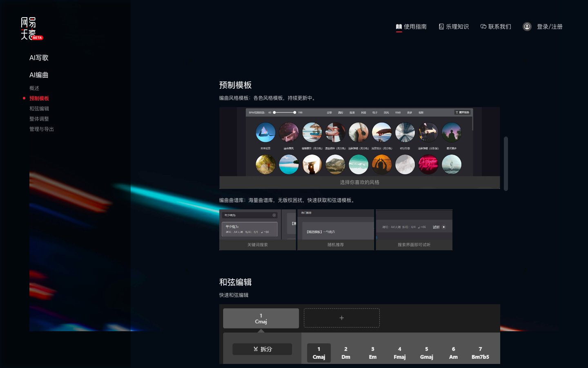Choose the Bm7b5 chord option
Screen dimensions: 588x368
pos(480,353)
